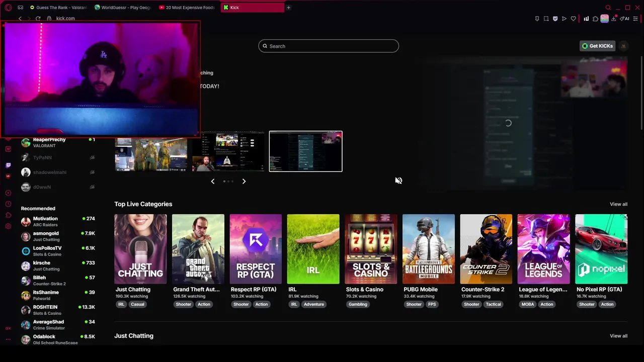This screenshot has height=362, width=644.
Task: Open the extensions puzzle icon
Action: tap(595, 19)
